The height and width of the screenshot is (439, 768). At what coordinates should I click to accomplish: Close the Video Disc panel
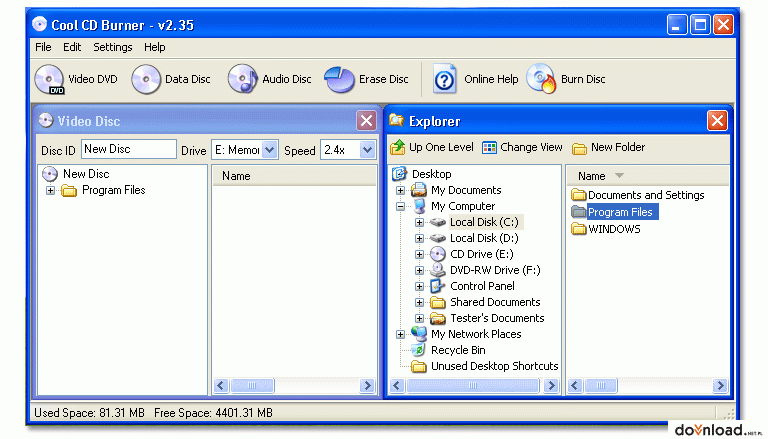coord(366,121)
